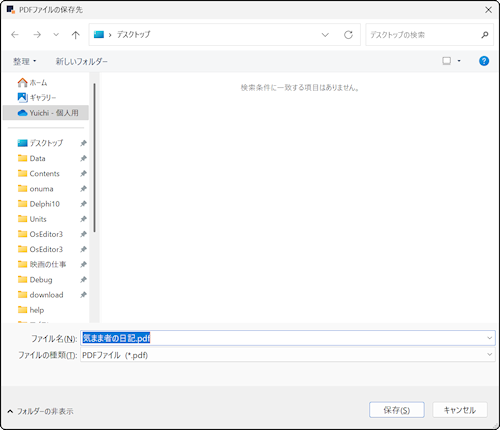Open the 整理 organize menu
Viewport: 500px width, 430px height.
24,61
